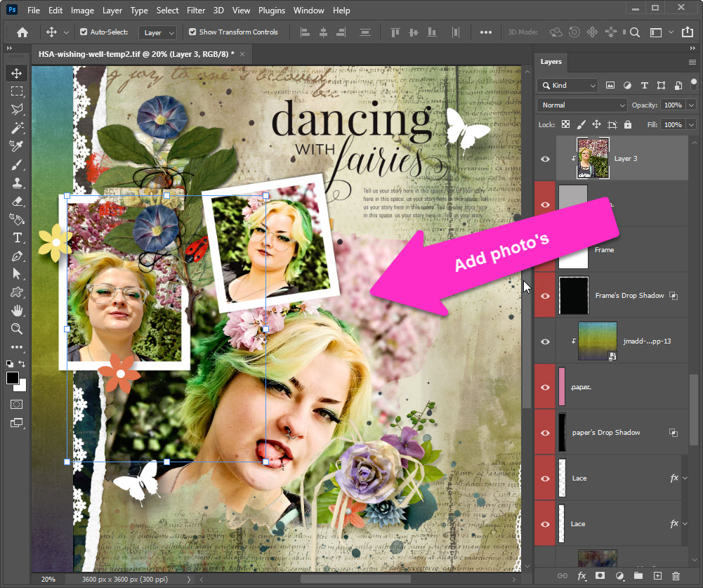Uncheck the Auto-Select checkbox

(x=84, y=32)
